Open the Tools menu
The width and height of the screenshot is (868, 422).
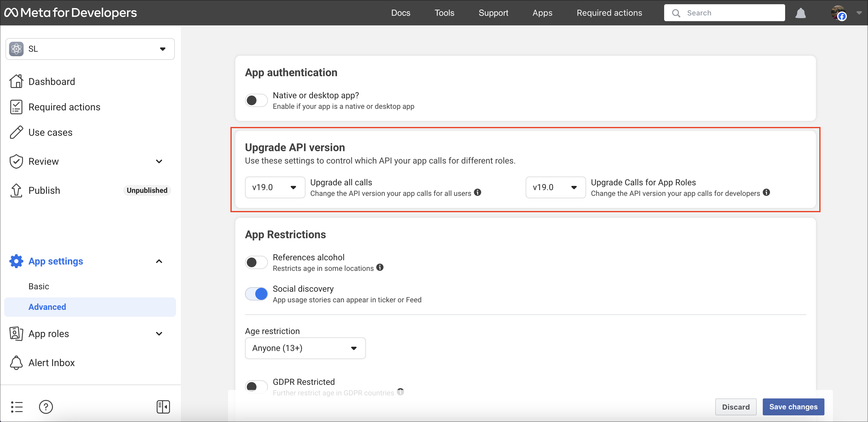[444, 13]
